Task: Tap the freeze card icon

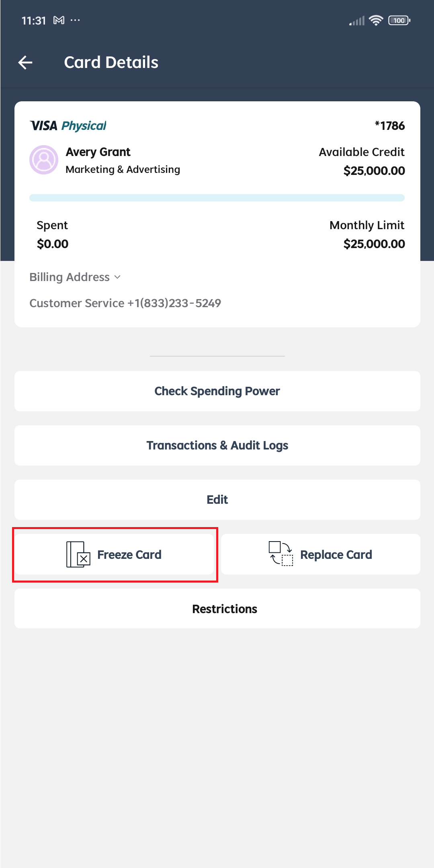Action: point(78,554)
